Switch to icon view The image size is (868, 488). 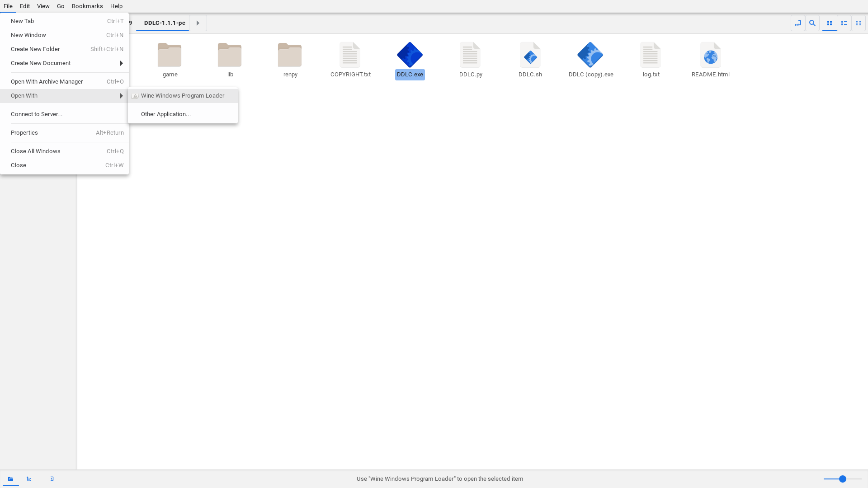click(830, 23)
